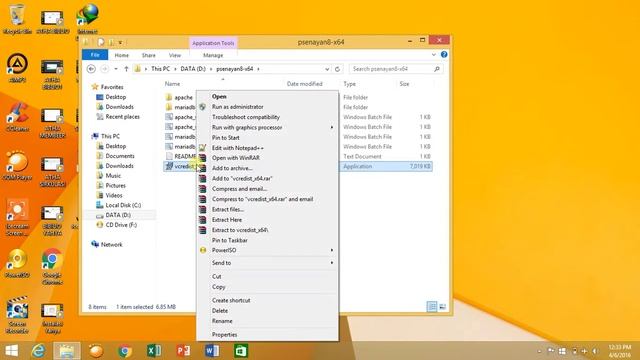The width and height of the screenshot is (640, 360).
Task: Click the taskbar clock and date
Action: (x=620, y=351)
